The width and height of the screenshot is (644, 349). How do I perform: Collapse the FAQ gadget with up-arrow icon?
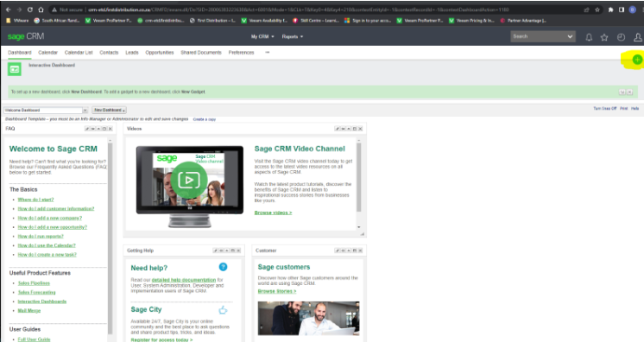coord(98,129)
